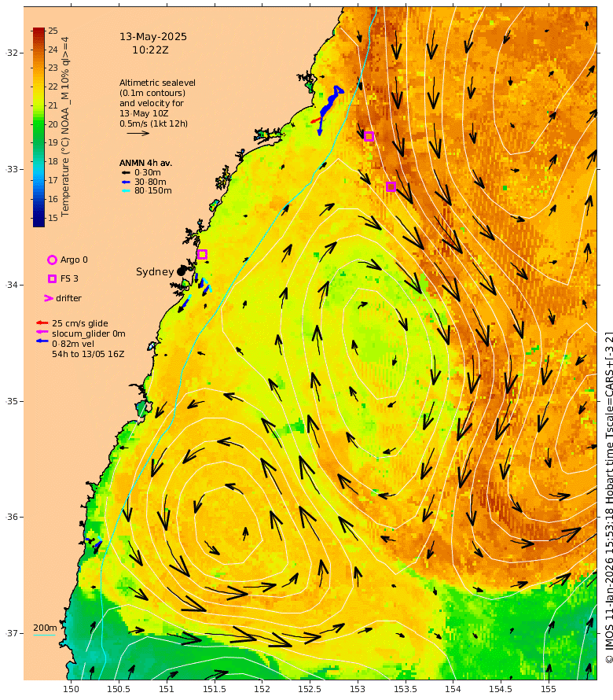Click the dark blue bottom of temperature colorbar
The width and height of the screenshot is (613, 700).
(39, 223)
